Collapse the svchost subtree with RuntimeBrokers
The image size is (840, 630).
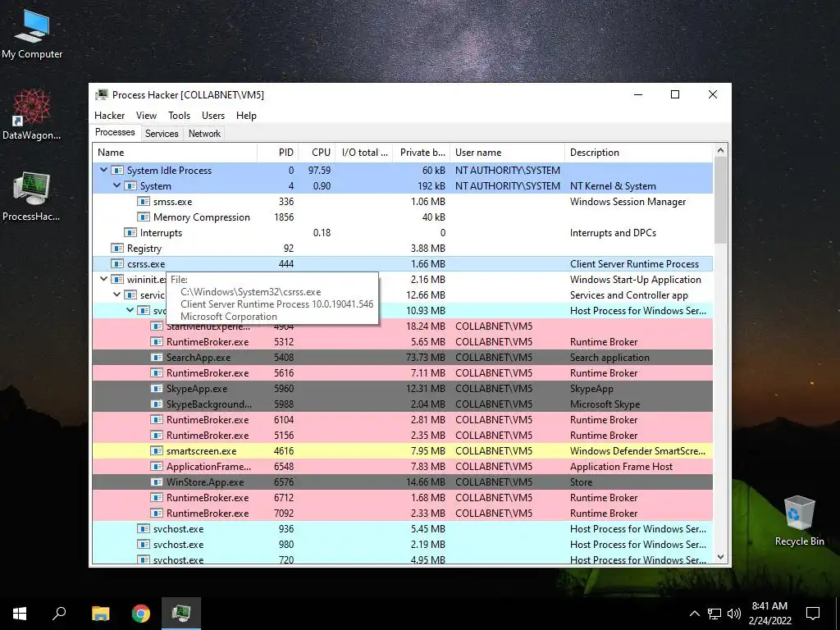click(x=130, y=309)
